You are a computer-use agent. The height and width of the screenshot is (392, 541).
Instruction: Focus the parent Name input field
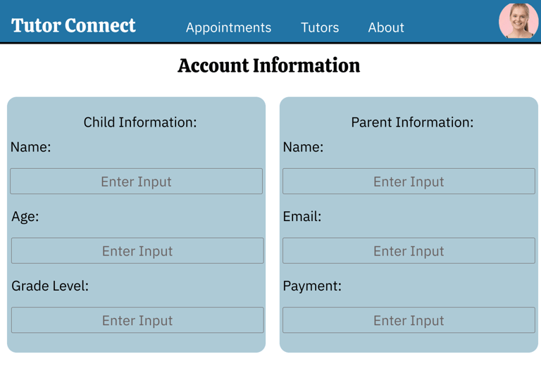[409, 182]
